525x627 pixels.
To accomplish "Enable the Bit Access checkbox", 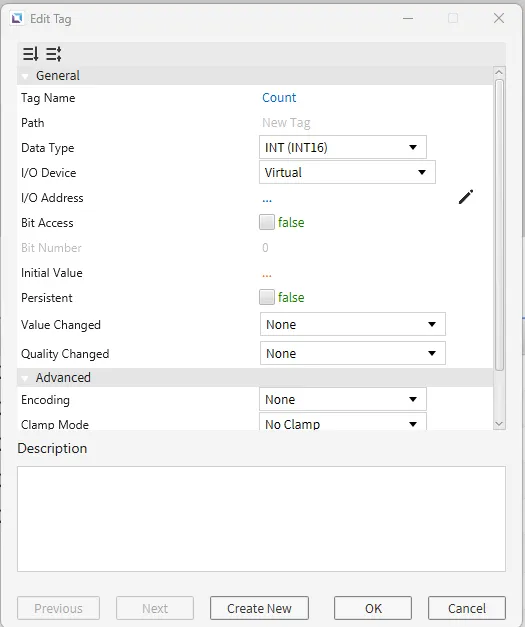I will (x=267, y=222).
